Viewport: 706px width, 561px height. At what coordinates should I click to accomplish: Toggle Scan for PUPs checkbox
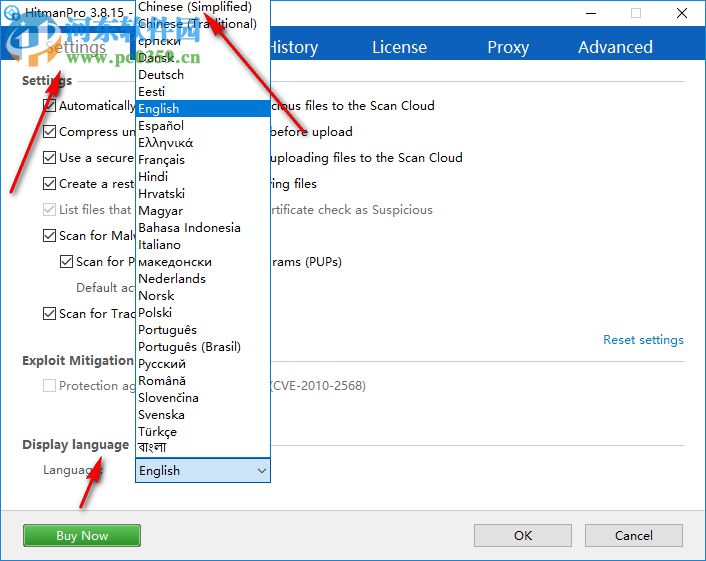67,262
